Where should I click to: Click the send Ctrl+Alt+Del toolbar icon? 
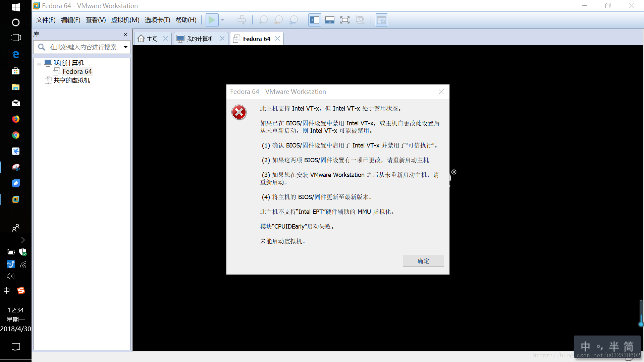tap(241, 20)
